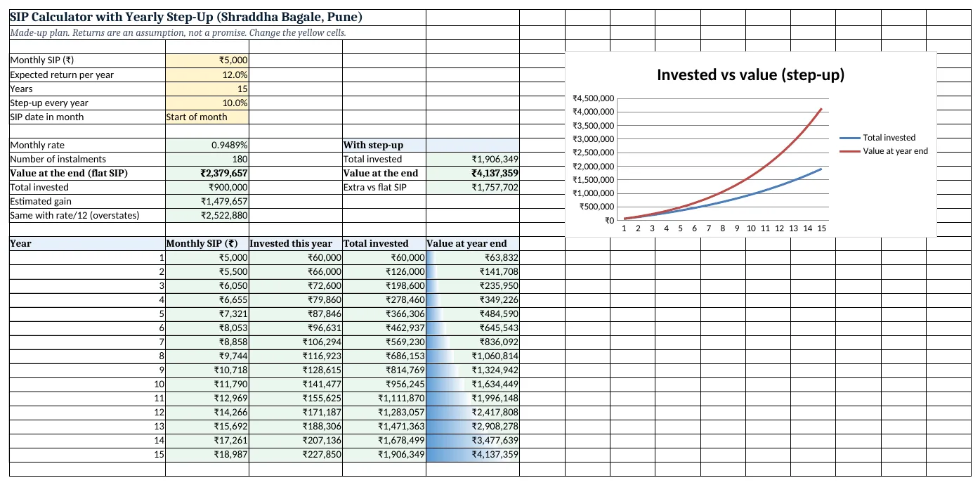The width and height of the screenshot is (980, 485).
Task: Select year 2 monthly SIP ₹5,500
Action: pos(207,272)
